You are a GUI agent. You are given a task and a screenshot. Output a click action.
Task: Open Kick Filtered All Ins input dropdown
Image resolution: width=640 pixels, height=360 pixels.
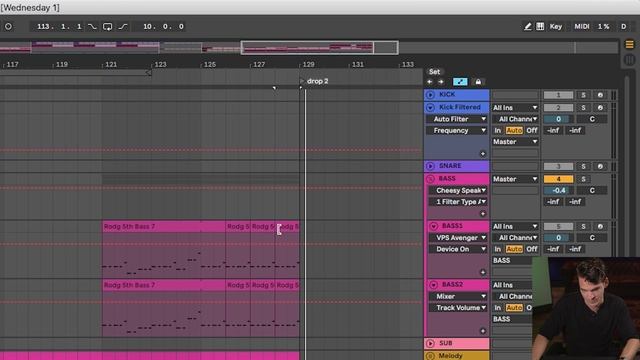[x=515, y=108]
